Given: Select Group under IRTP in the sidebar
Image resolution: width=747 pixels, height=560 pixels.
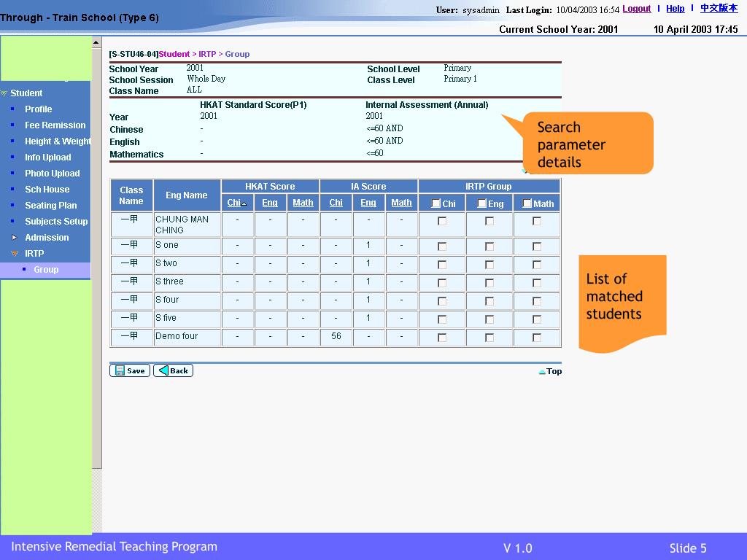Looking at the screenshot, I should (46, 270).
